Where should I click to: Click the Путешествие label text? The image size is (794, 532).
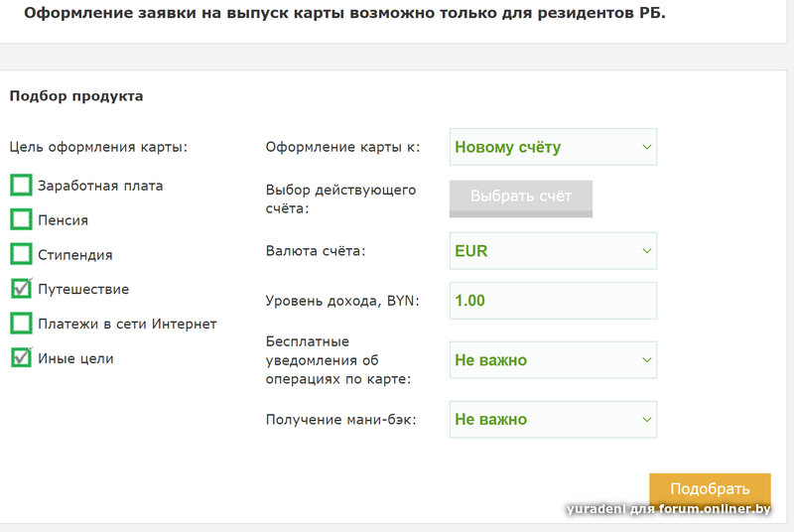point(83,289)
